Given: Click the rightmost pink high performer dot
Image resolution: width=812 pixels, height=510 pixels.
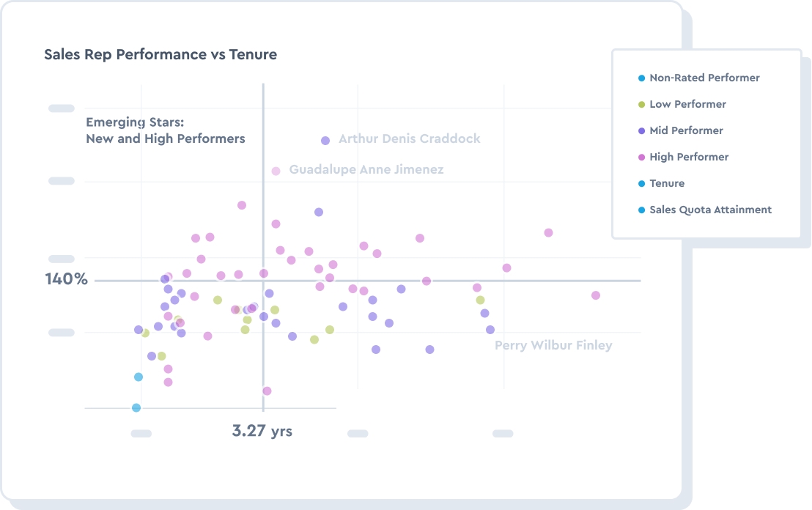Looking at the screenshot, I should pyautogui.click(x=596, y=295).
